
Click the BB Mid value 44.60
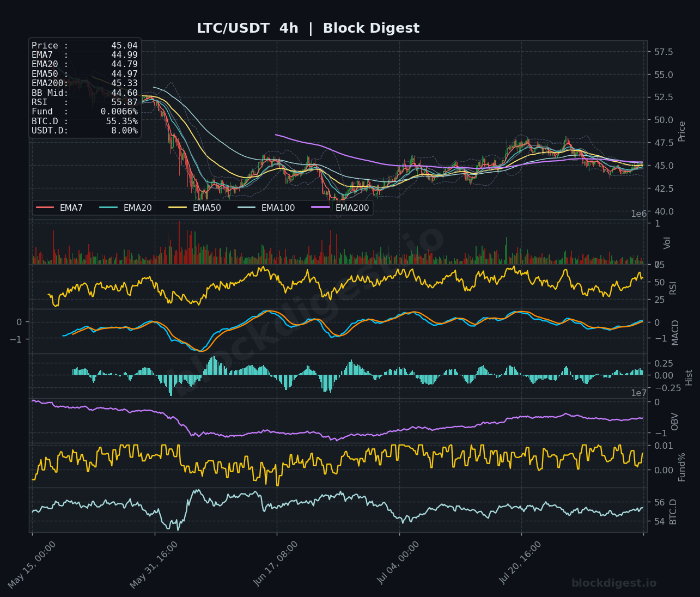coord(124,93)
